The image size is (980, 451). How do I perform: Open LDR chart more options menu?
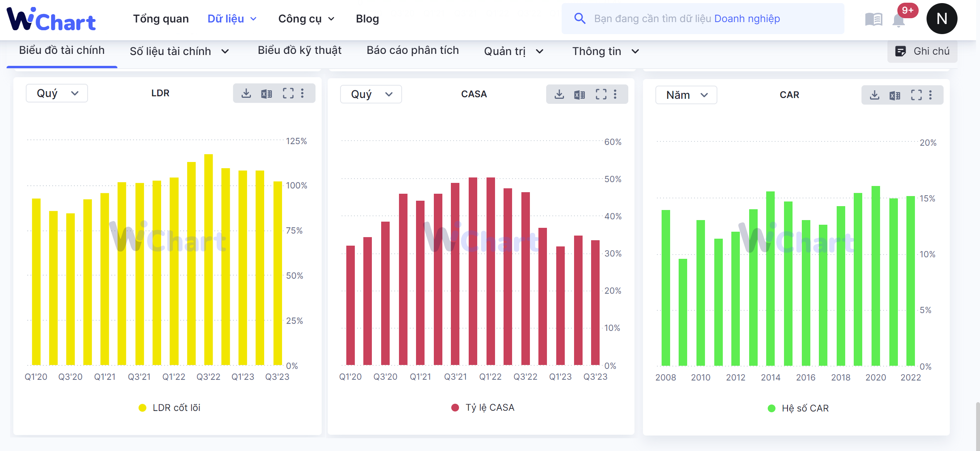point(303,93)
